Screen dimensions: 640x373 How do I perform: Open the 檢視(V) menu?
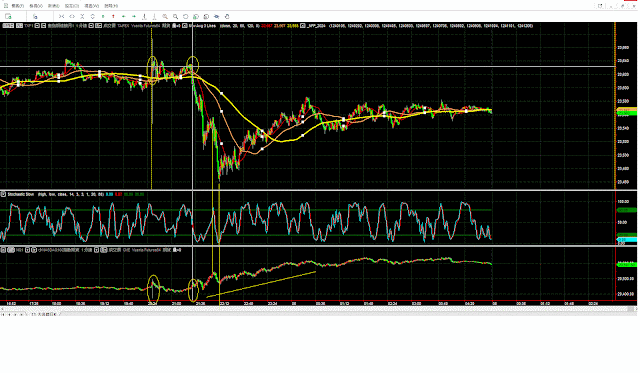click(36, 6)
